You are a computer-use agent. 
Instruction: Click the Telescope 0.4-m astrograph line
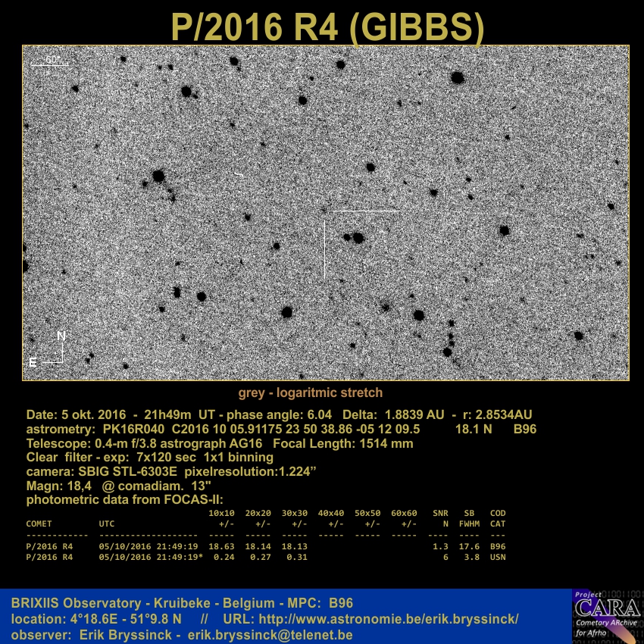click(x=220, y=443)
